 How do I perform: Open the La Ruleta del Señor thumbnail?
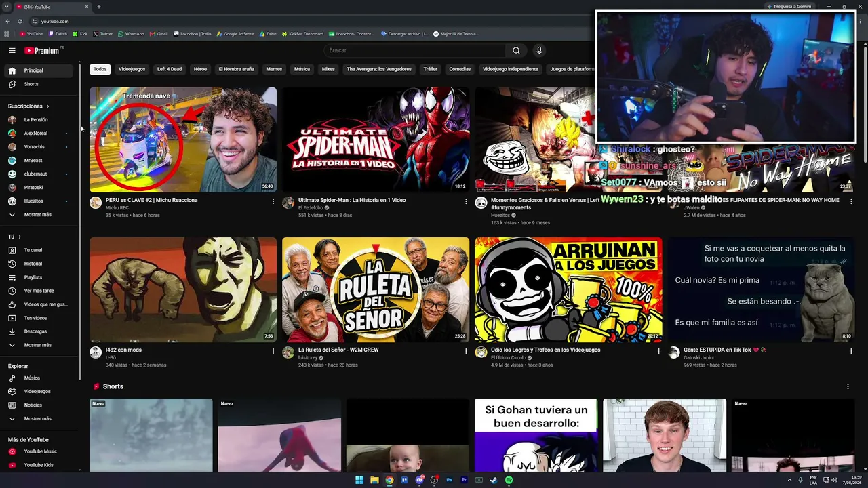pyautogui.click(x=376, y=289)
